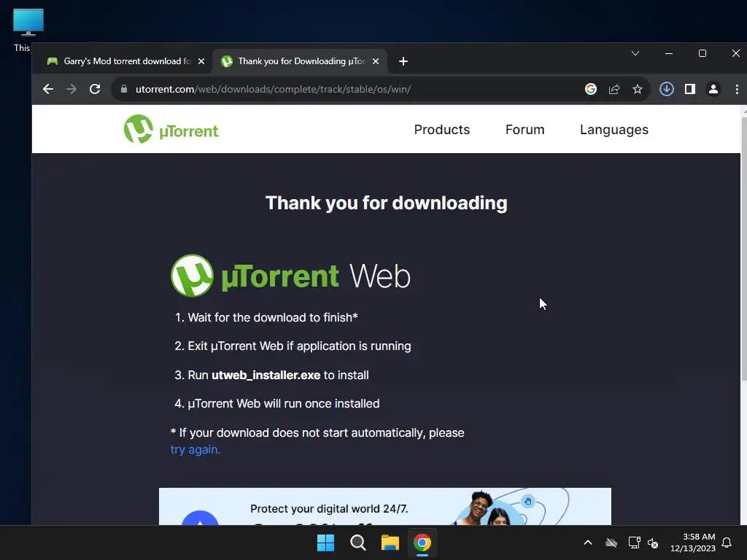Select the This PC desktop icon
747x560 pixels.
click(28, 29)
